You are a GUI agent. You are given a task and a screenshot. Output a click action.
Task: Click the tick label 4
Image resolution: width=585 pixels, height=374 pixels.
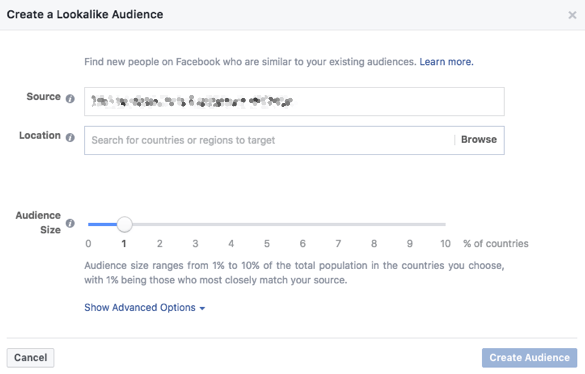(x=231, y=244)
